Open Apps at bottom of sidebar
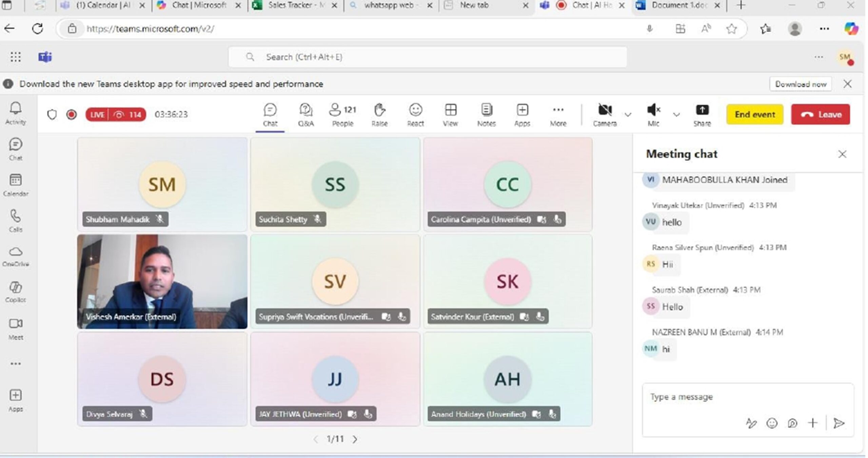The image size is (868, 458). click(16, 400)
